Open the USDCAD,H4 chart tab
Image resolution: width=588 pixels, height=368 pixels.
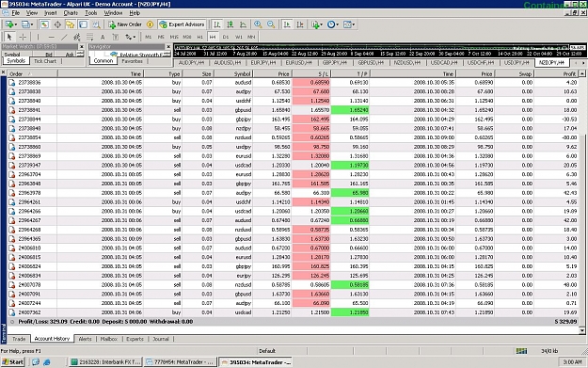(x=444, y=63)
